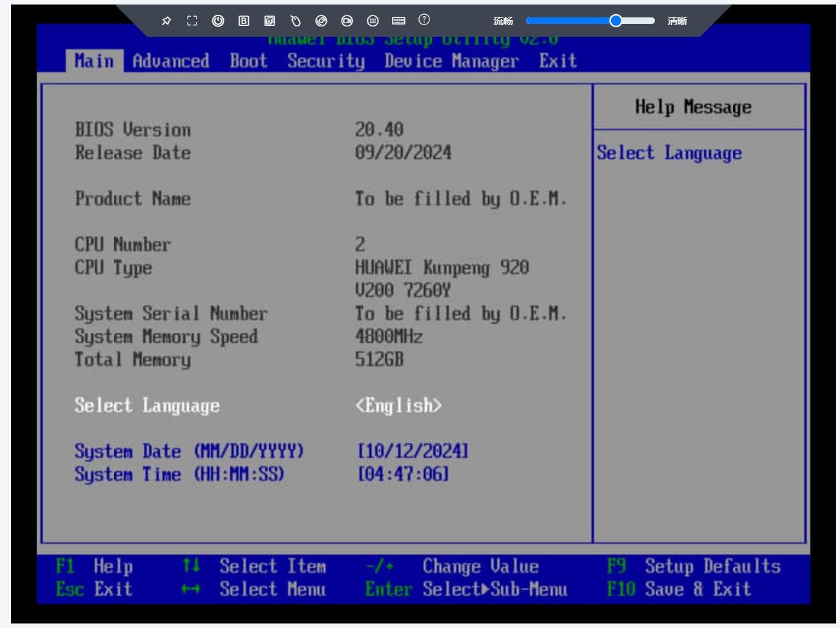
Task: Click the F9 Setup Defaults hint
Action: (694, 567)
